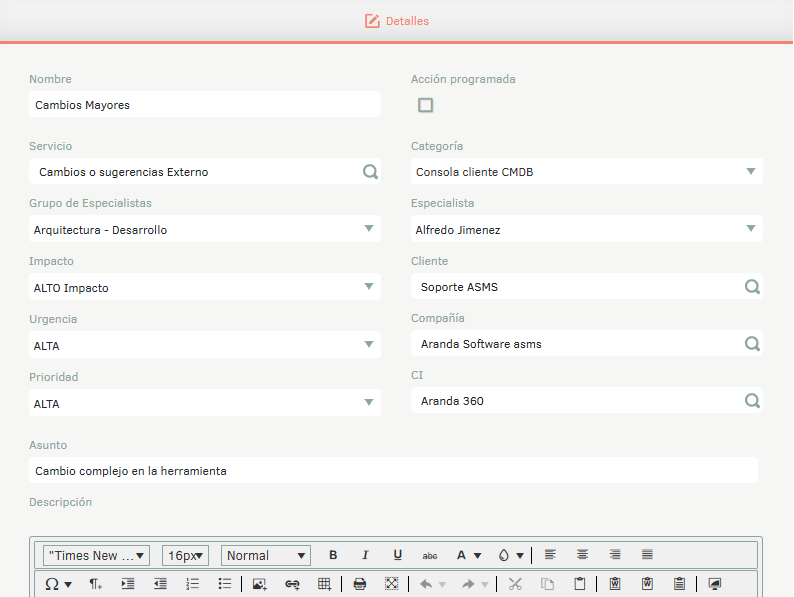Enable the Acción programada checkbox
Image resolution: width=794 pixels, height=597 pixels.
click(x=426, y=105)
